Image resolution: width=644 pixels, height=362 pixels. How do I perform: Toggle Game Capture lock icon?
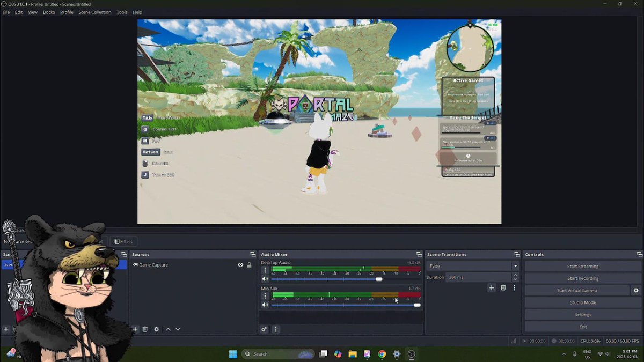pyautogui.click(x=249, y=265)
